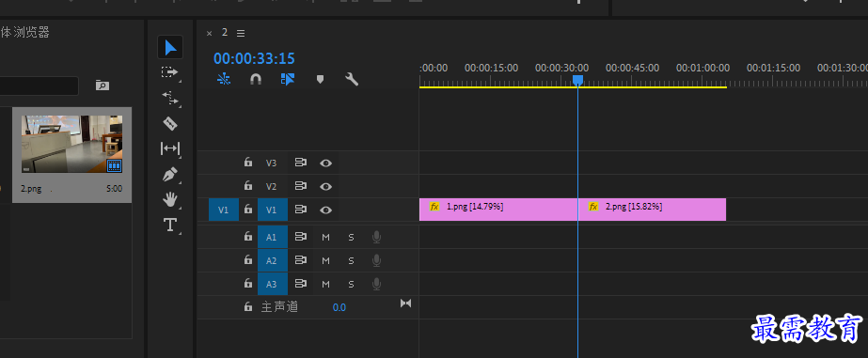The height and width of the screenshot is (358, 868).
Task: Click ruler at 00:01:00:00 mark
Action: [x=702, y=68]
